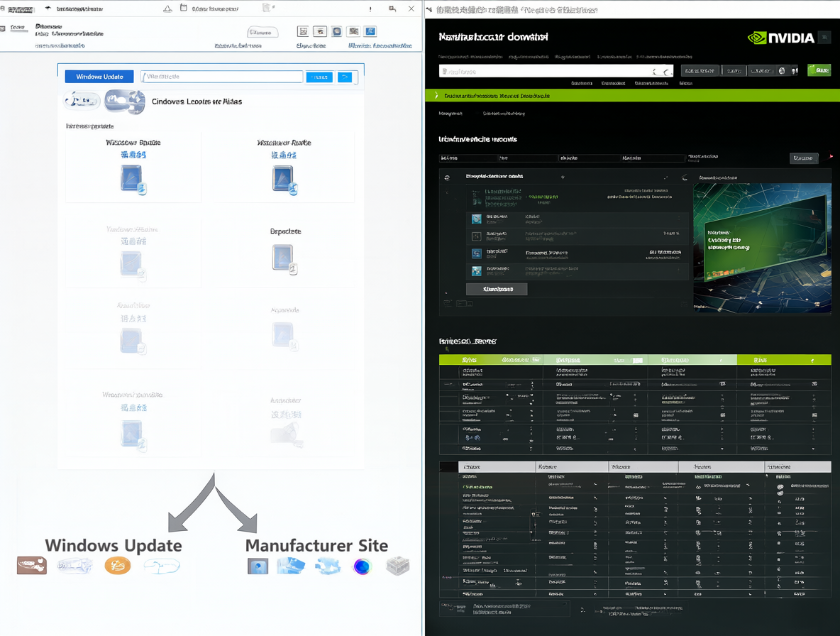Click the first of five left toolbar icons

[x=303, y=32]
